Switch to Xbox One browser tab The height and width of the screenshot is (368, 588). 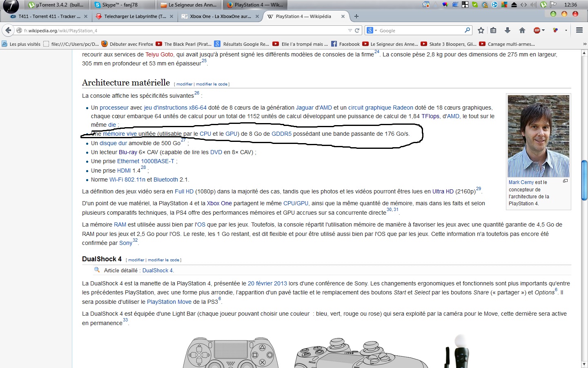coord(220,16)
